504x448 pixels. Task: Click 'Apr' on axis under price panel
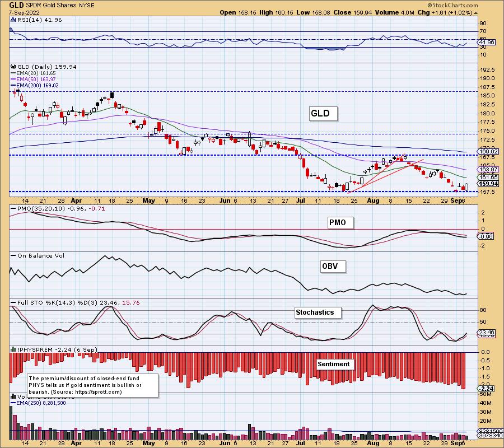coord(76,200)
